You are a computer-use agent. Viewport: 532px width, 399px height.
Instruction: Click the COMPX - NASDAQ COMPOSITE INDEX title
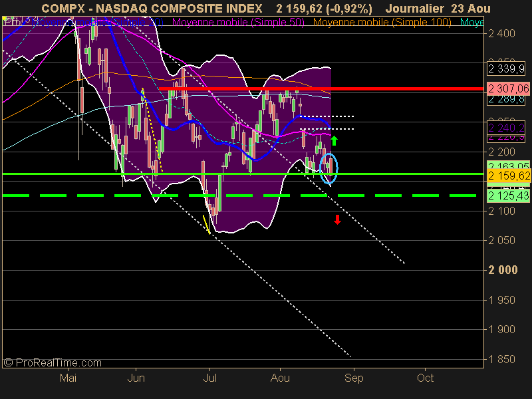[152, 9]
